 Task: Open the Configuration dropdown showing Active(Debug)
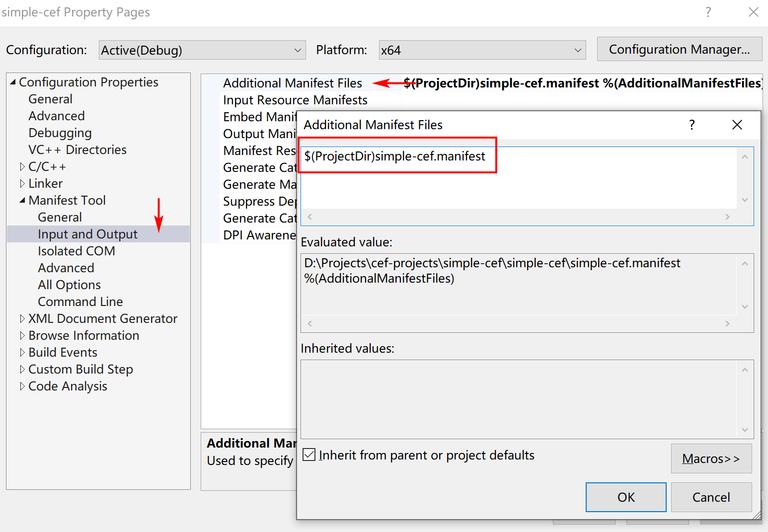pyautogui.click(x=202, y=50)
